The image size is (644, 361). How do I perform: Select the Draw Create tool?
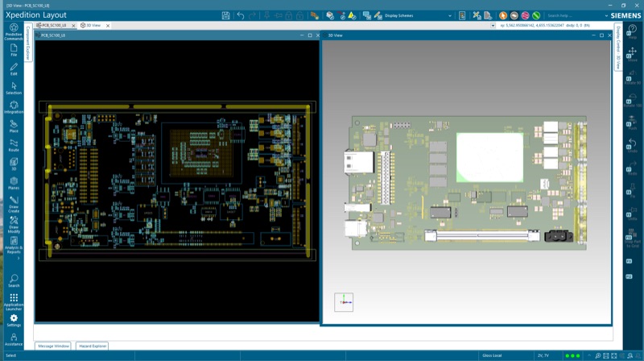pyautogui.click(x=14, y=205)
